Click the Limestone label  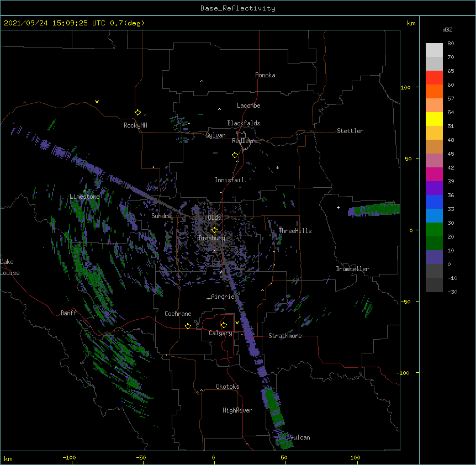coord(84,197)
